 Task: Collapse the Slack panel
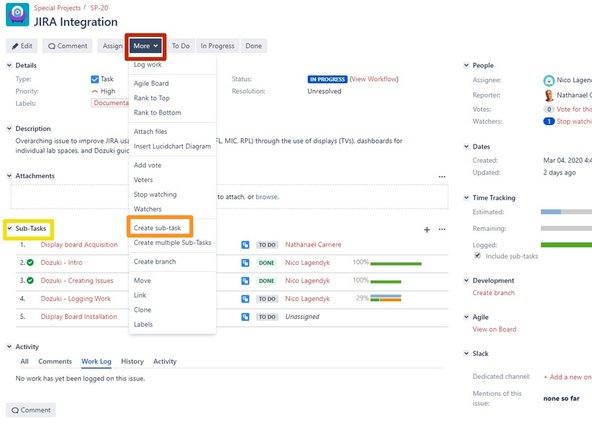coord(466,353)
